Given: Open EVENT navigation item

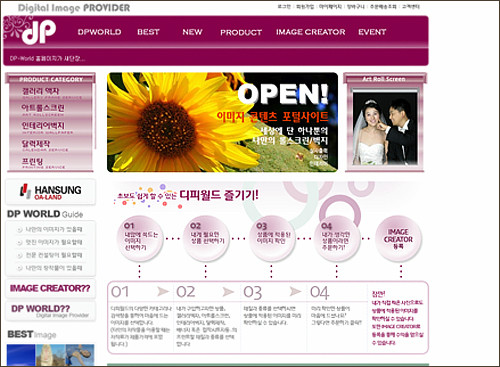Looking at the screenshot, I should tap(372, 32).
